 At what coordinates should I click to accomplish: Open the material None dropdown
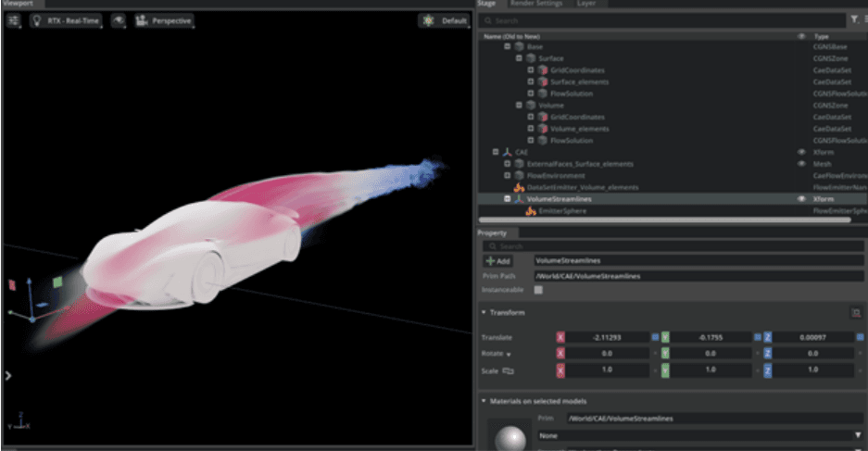pyautogui.click(x=699, y=434)
